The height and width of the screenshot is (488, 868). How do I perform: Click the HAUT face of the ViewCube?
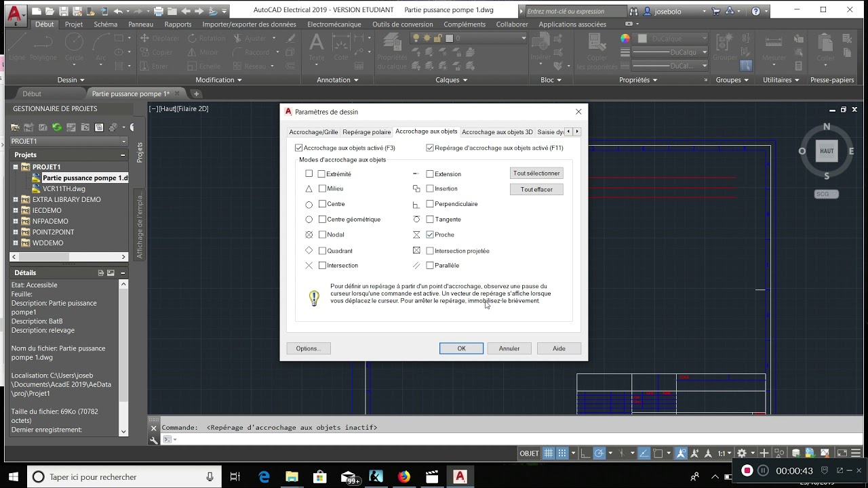[x=827, y=151]
